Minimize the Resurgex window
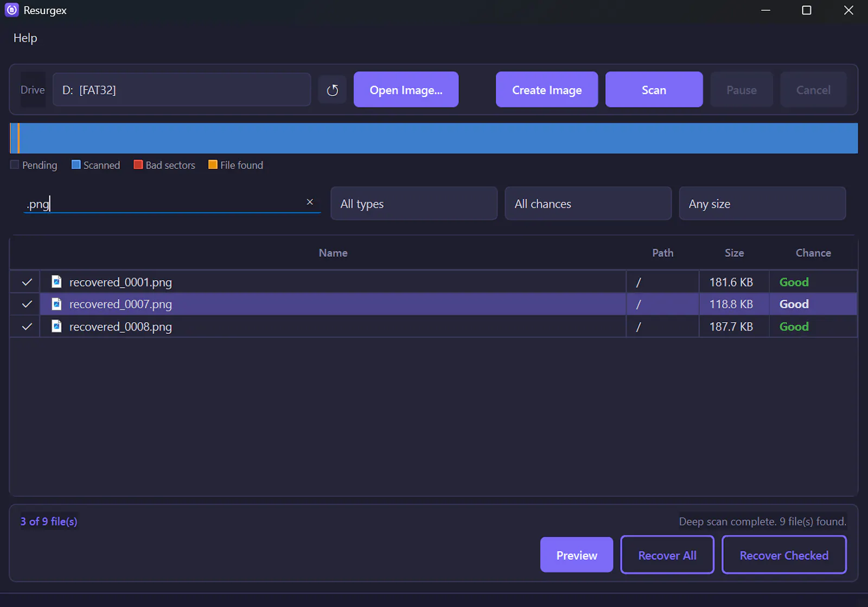Screen dimensions: 868x607 click(765, 10)
